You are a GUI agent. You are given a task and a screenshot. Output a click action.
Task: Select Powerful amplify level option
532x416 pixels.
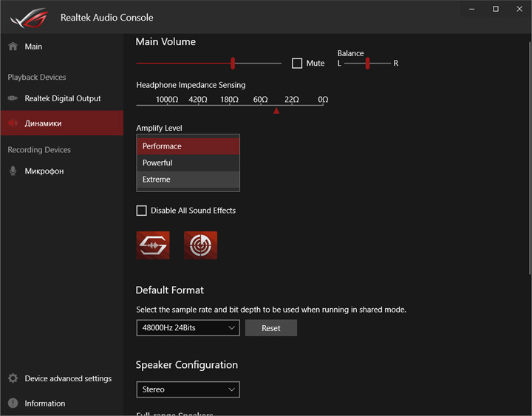tap(188, 163)
